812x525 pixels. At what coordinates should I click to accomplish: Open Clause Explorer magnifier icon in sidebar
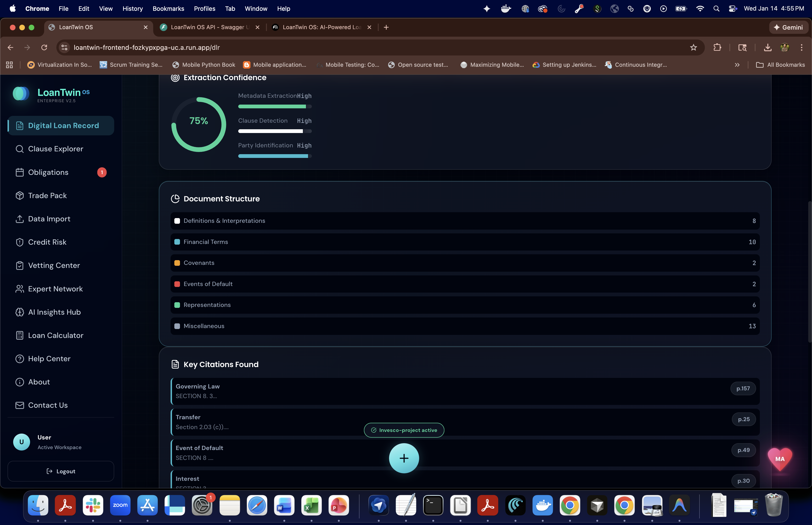(20, 149)
